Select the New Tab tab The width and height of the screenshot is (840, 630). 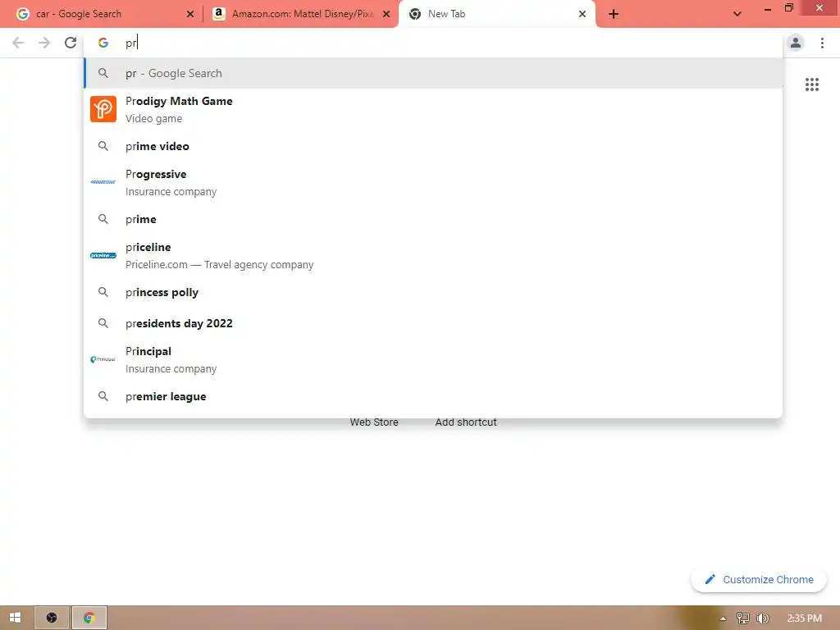[x=496, y=14]
